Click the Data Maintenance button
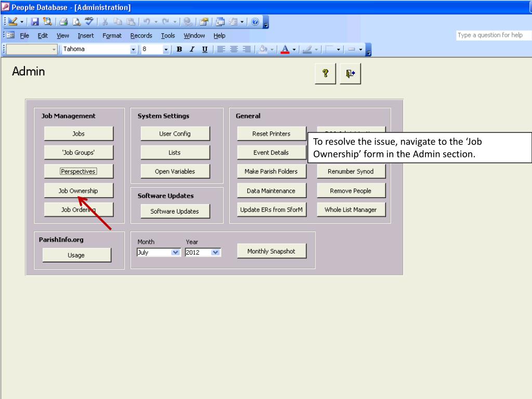The width and height of the screenshot is (532, 399). [271, 191]
